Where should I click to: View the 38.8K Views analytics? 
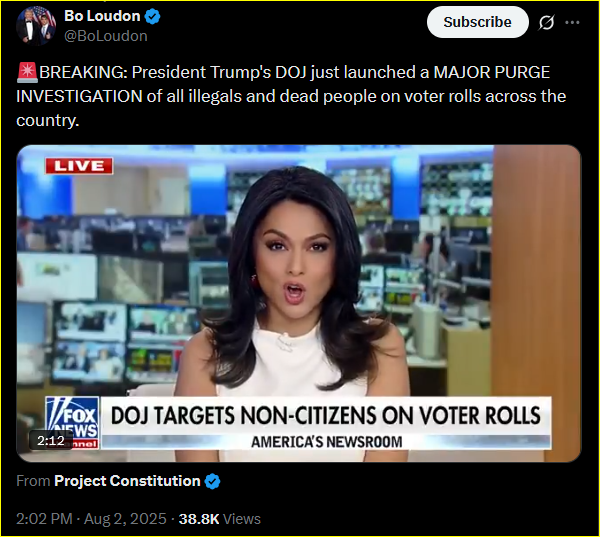point(220,519)
